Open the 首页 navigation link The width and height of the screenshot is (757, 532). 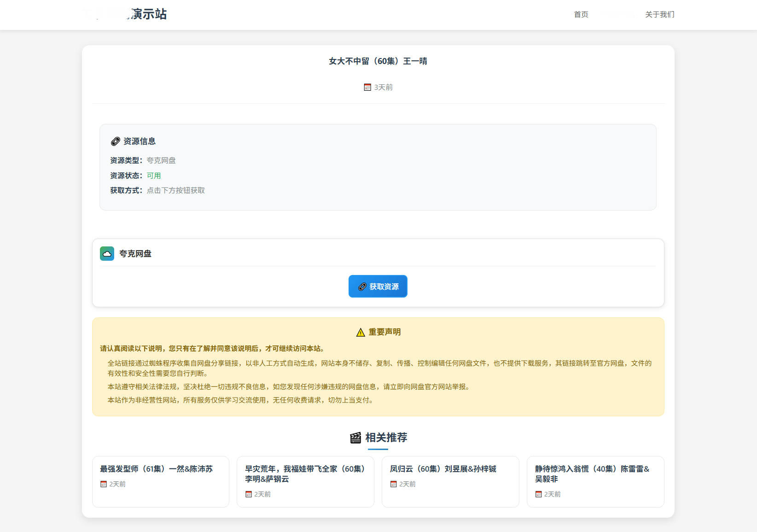(581, 14)
